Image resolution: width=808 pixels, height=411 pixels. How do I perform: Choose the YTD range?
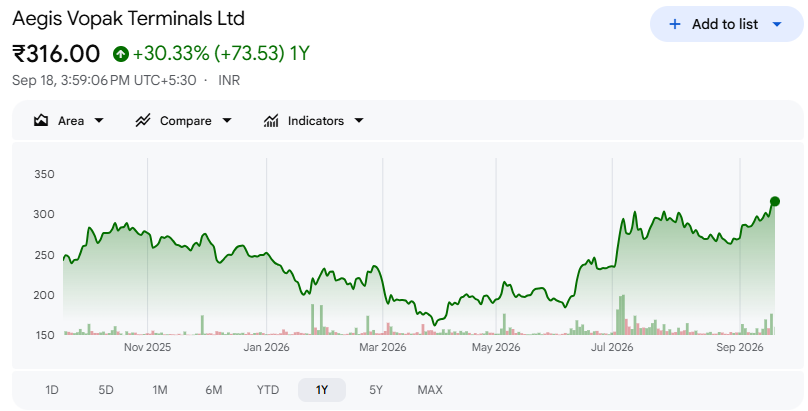(268, 390)
